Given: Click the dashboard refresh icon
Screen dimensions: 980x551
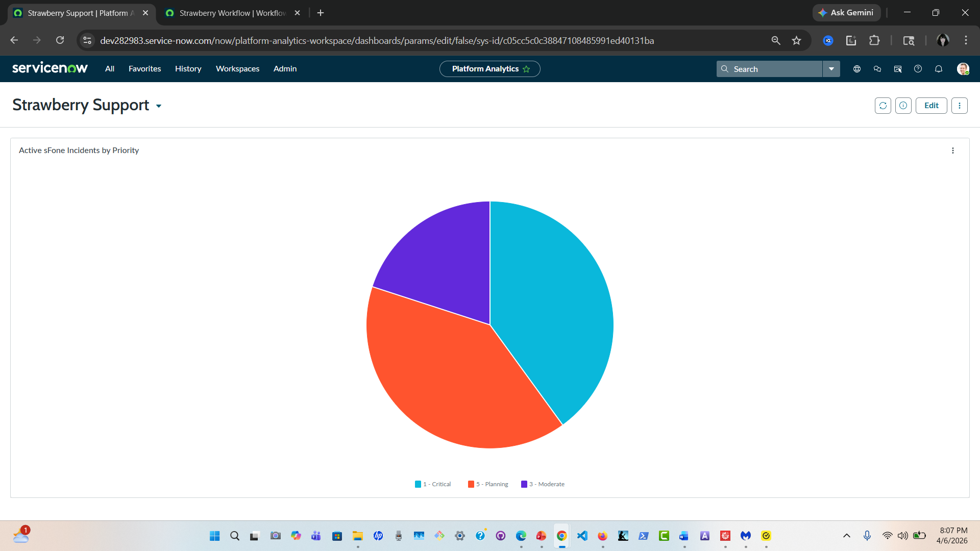Looking at the screenshot, I should point(883,106).
